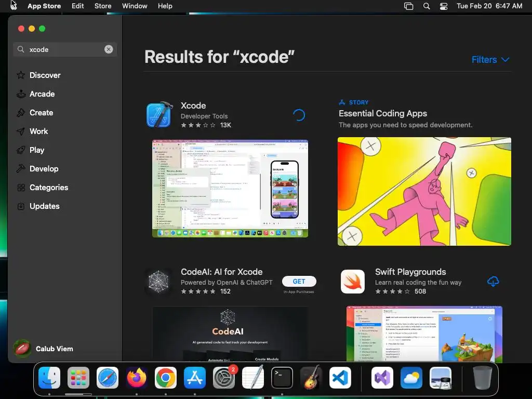This screenshot has width=532, height=399.
Task: Open Google Chrome from the Dock
Action: click(166, 378)
